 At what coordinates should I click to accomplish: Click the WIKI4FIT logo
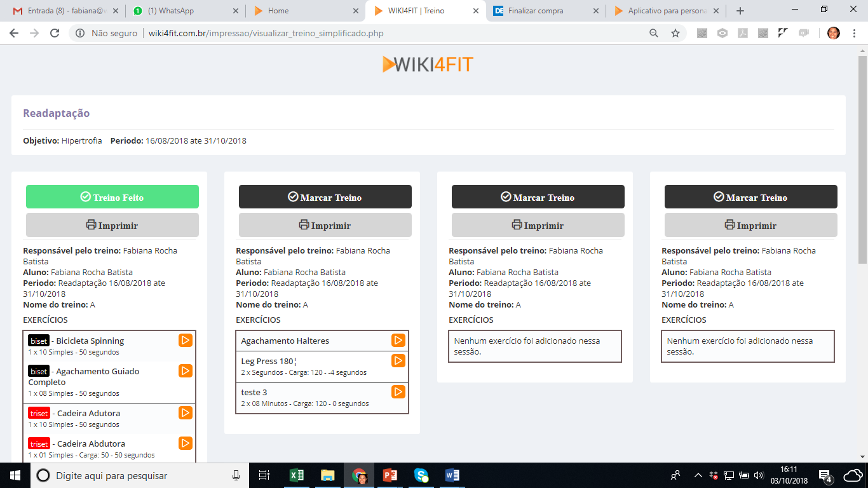(x=428, y=64)
